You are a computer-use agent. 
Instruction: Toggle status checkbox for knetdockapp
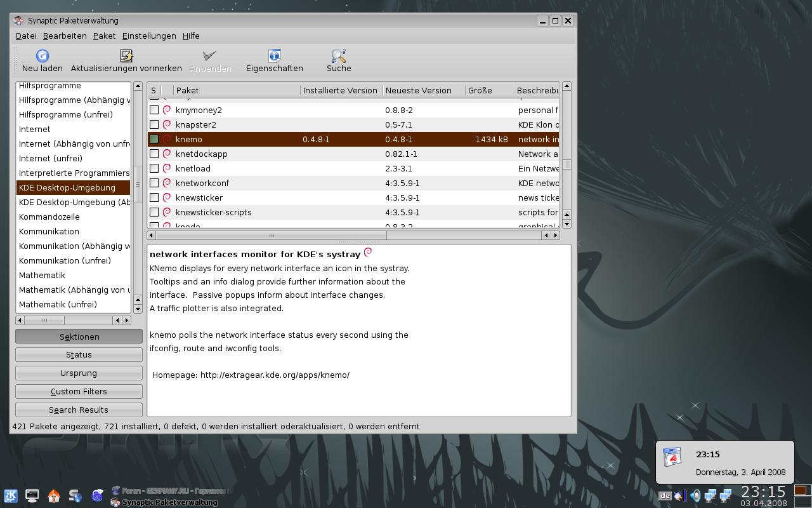[x=154, y=154]
